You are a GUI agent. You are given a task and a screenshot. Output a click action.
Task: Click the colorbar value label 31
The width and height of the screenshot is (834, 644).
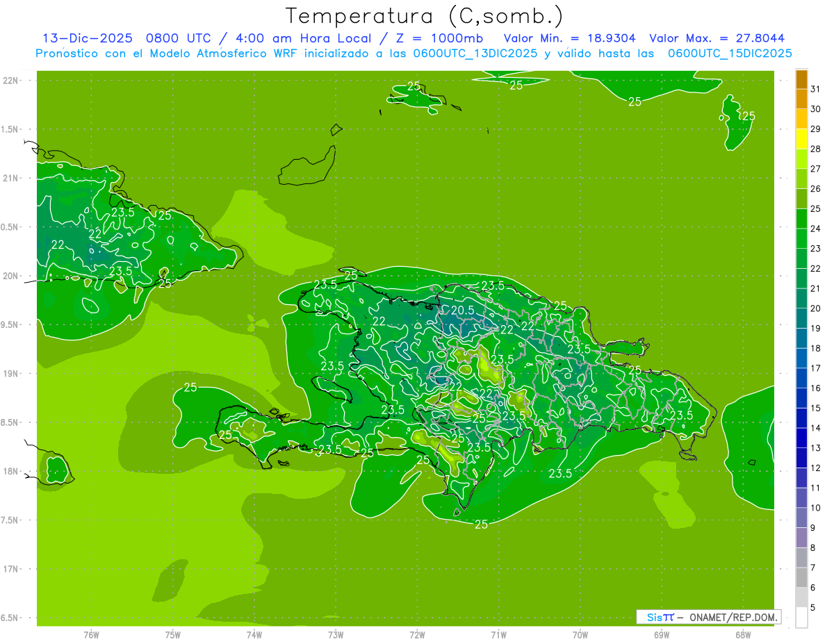816,89
